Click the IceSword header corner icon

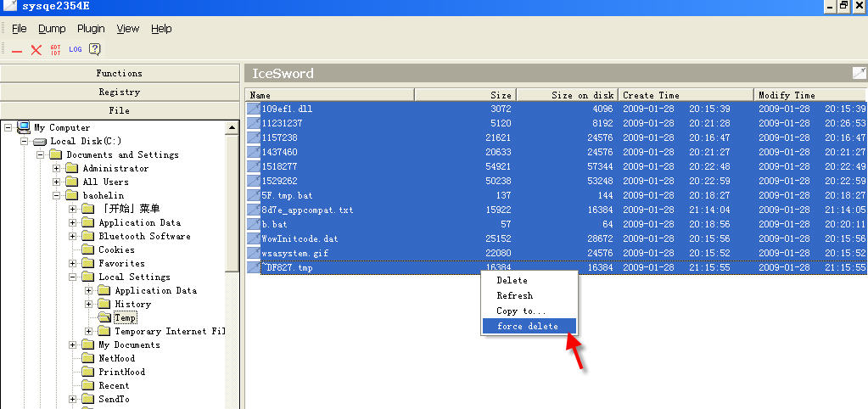(x=860, y=72)
